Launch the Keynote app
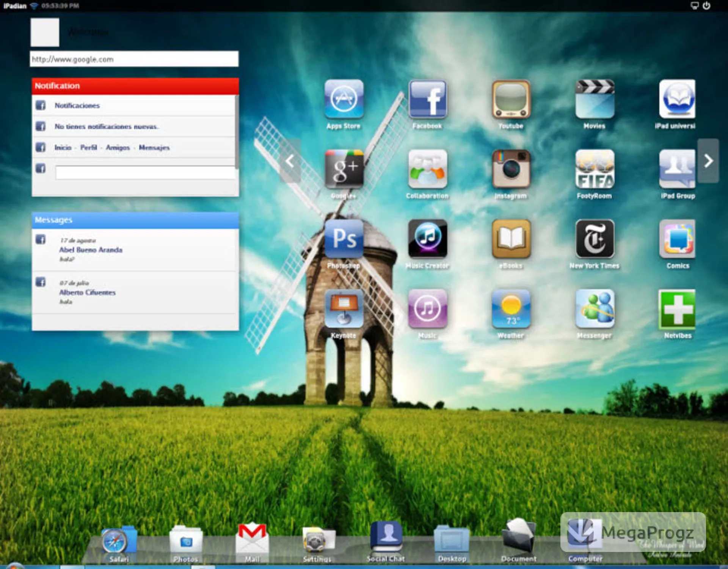Image resolution: width=728 pixels, height=569 pixels. click(344, 308)
